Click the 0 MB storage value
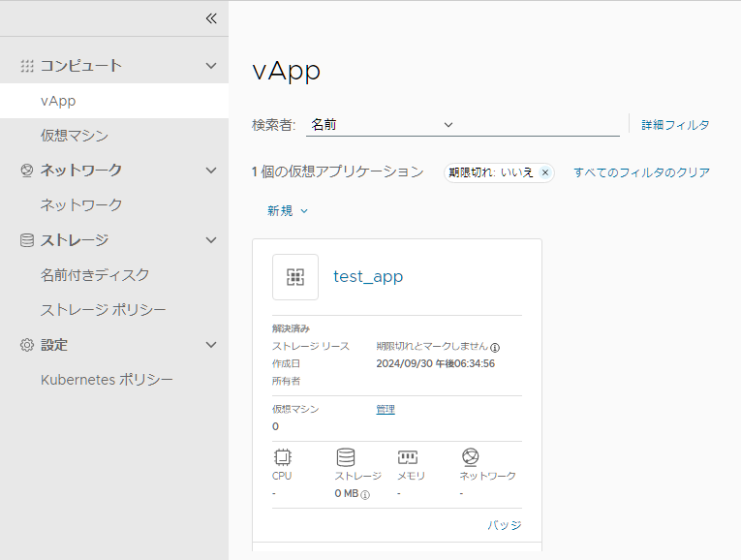The image size is (741, 560). 347,494
